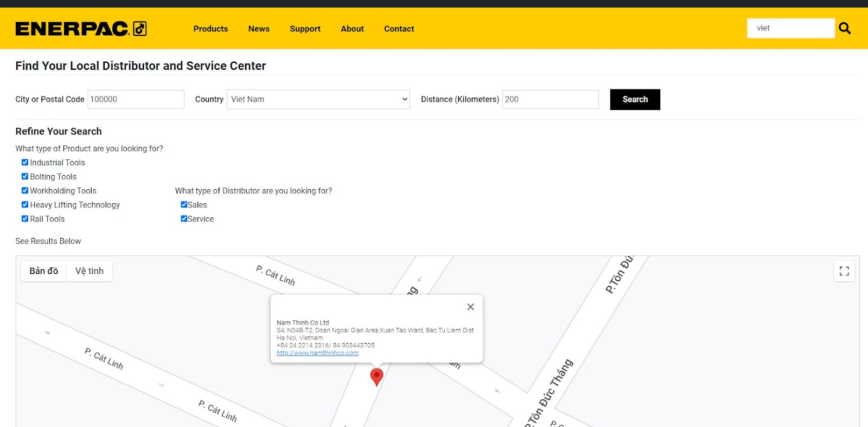This screenshot has width=868, height=427.
Task: Open the About menu item
Action: [x=352, y=29]
